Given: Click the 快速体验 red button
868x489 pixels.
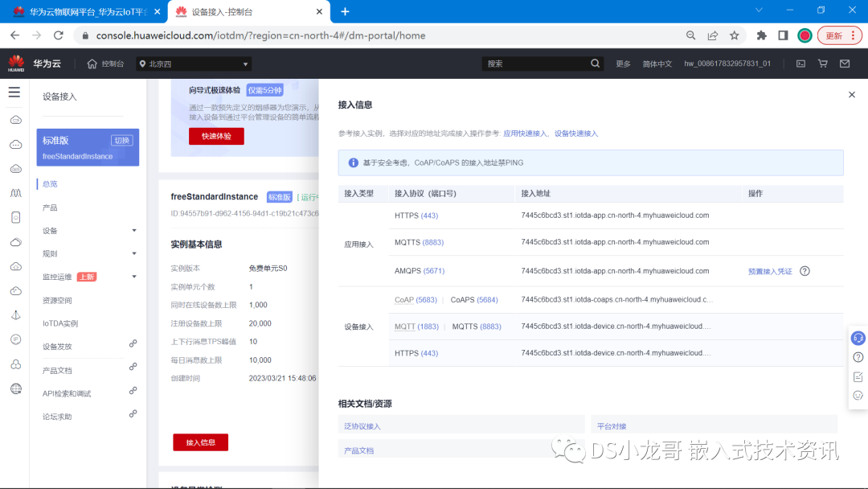Looking at the screenshot, I should (215, 136).
